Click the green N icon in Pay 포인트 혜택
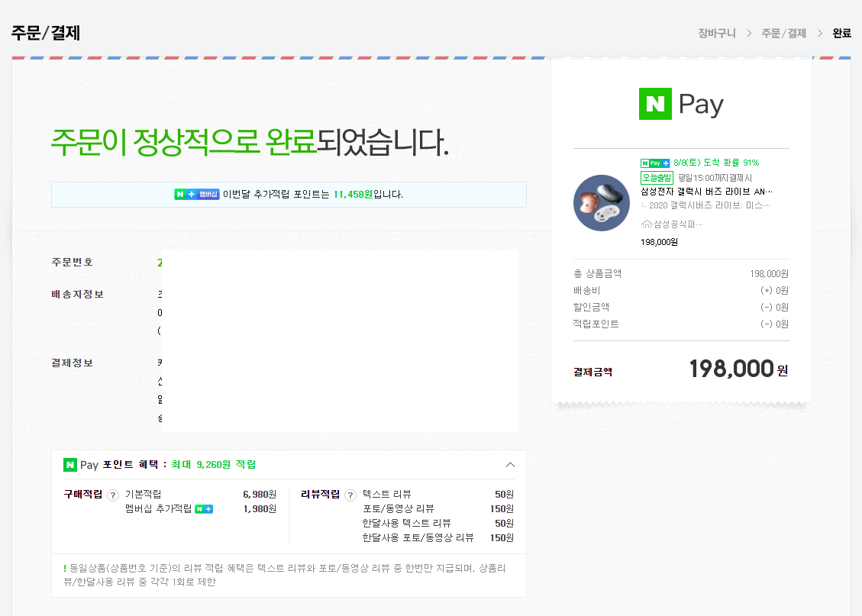Image resolution: width=862 pixels, height=616 pixels. [69, 465]
